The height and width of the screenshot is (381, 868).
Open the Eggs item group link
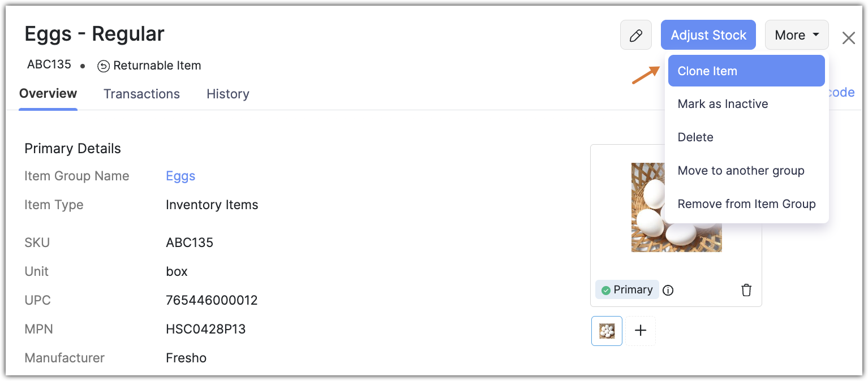click(x=181, y=176)
